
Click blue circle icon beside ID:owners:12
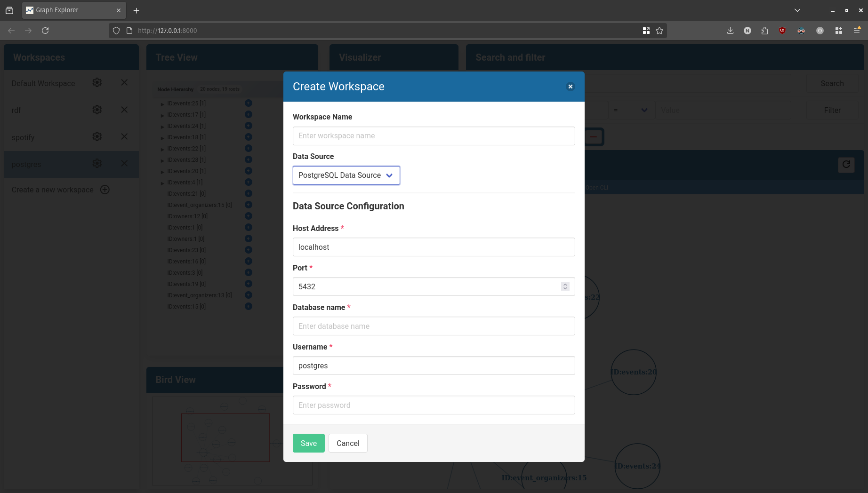[x=249, y=216]
